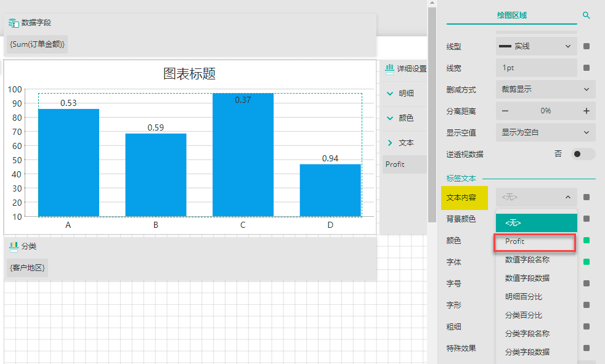
Task: Expand the 明细 section
Action: click(x=390, y=94)
